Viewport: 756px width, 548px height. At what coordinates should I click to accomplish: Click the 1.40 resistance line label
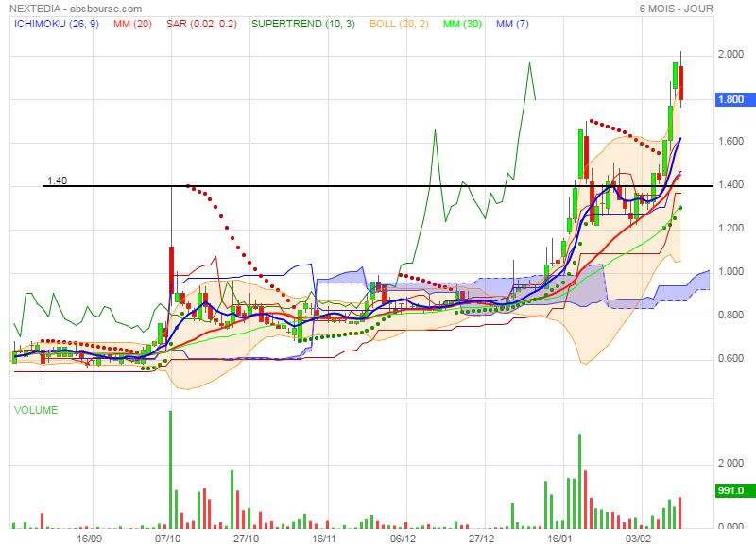(58, 180)
